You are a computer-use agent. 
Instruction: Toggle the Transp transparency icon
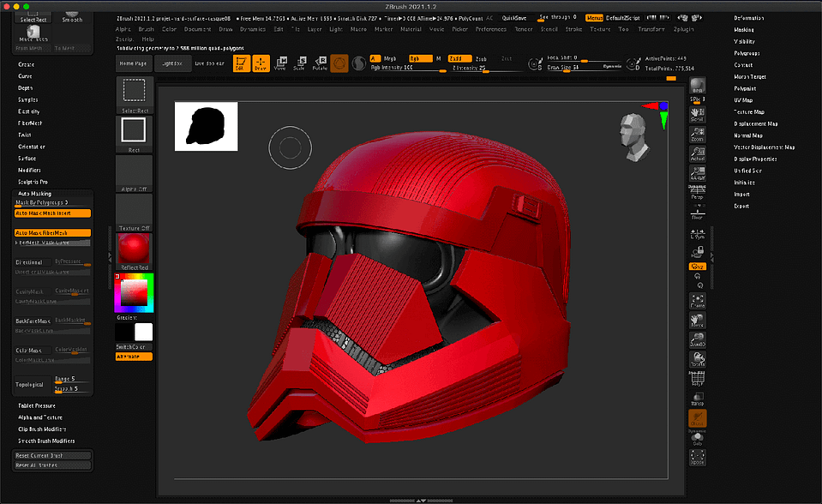coord(697,398)
